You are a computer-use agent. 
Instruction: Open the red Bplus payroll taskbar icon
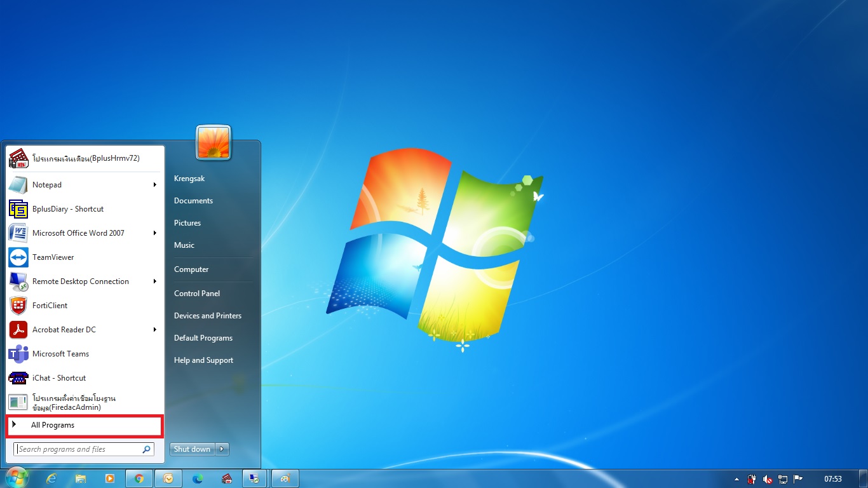226,478
